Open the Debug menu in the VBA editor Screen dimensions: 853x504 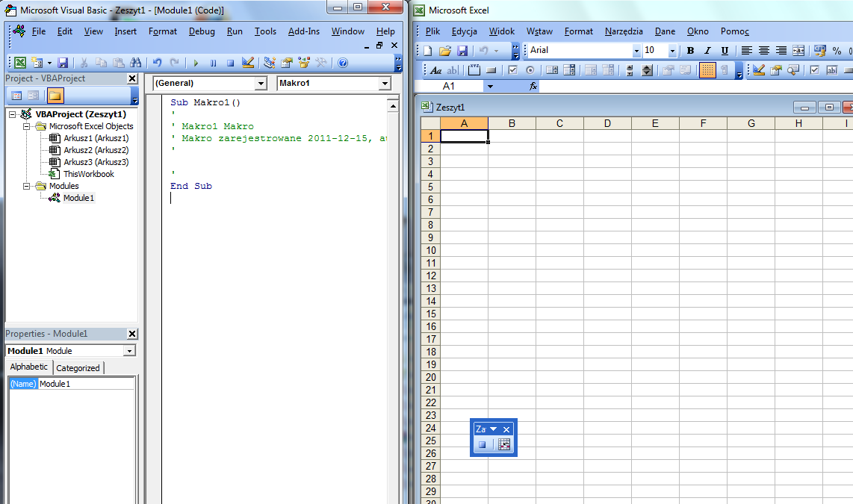(x=200, y=31)
